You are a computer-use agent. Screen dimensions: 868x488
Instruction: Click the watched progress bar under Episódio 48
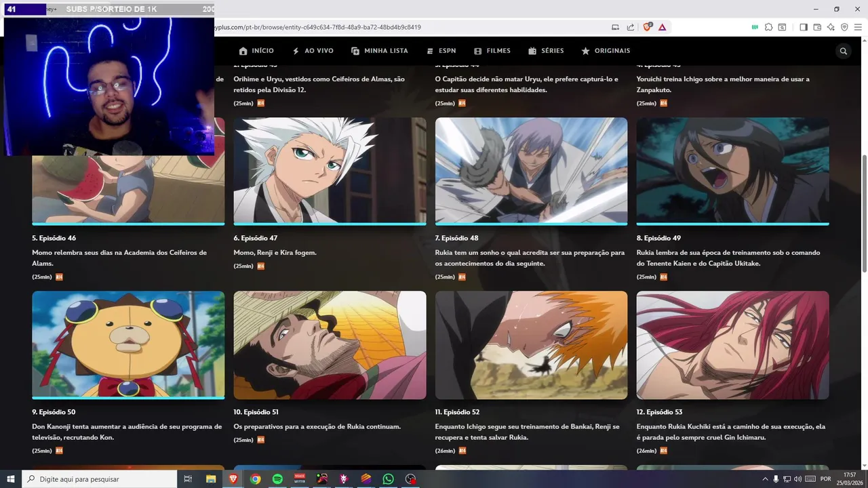[x=531, y=223]
